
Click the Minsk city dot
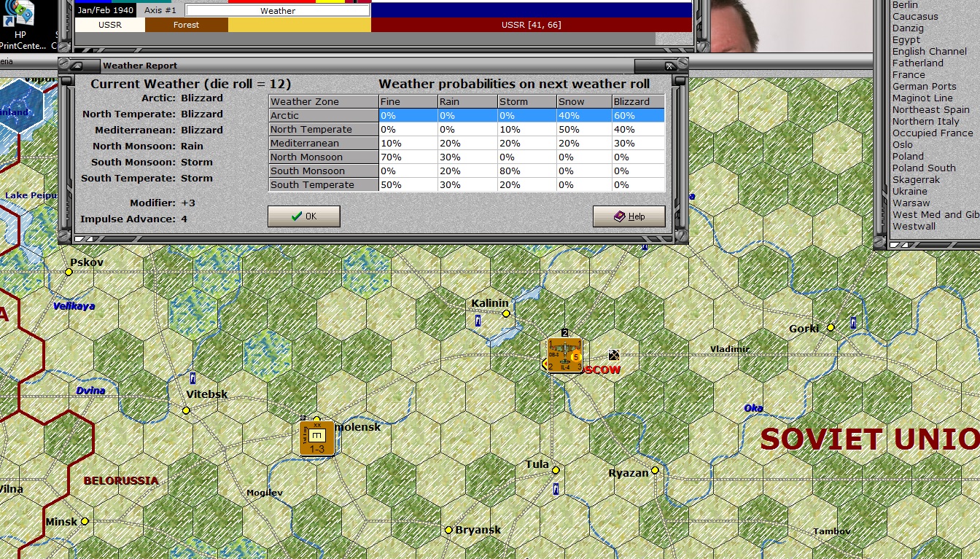tap(85, 521)
